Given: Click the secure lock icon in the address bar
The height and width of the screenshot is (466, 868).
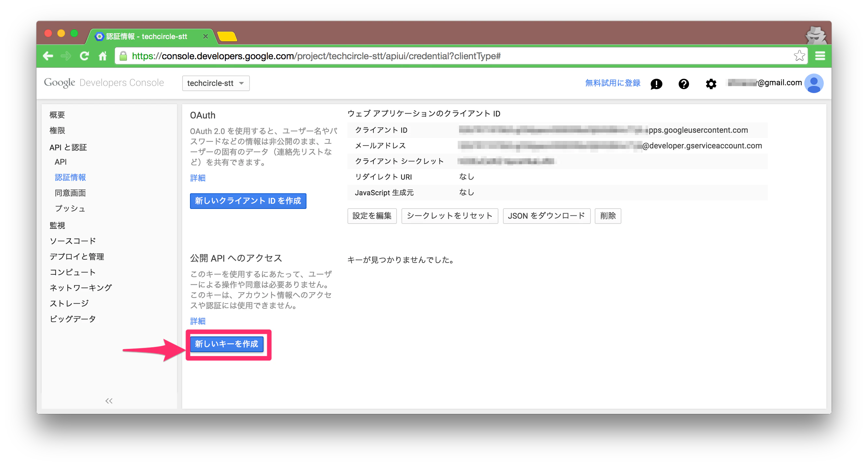Looking at the screenshot, I should (x=123, y=56).
